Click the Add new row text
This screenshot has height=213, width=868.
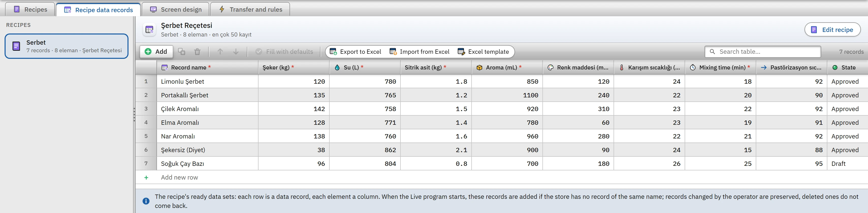click(179, 177)
